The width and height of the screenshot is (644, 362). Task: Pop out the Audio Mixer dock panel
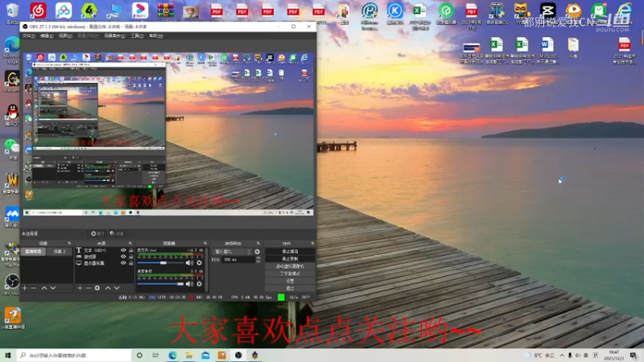[205, 244]
